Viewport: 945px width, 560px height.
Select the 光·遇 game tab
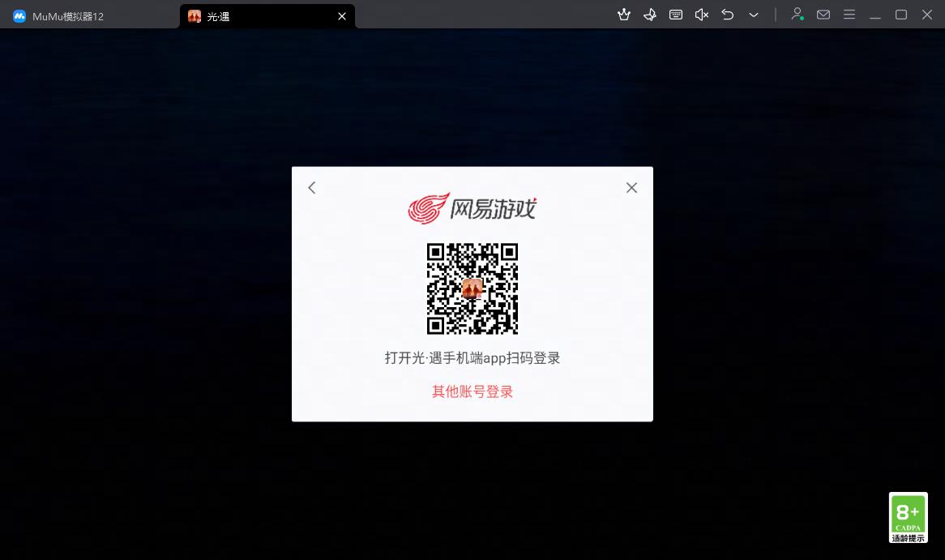pyautogui.click(x=267, y=16)
